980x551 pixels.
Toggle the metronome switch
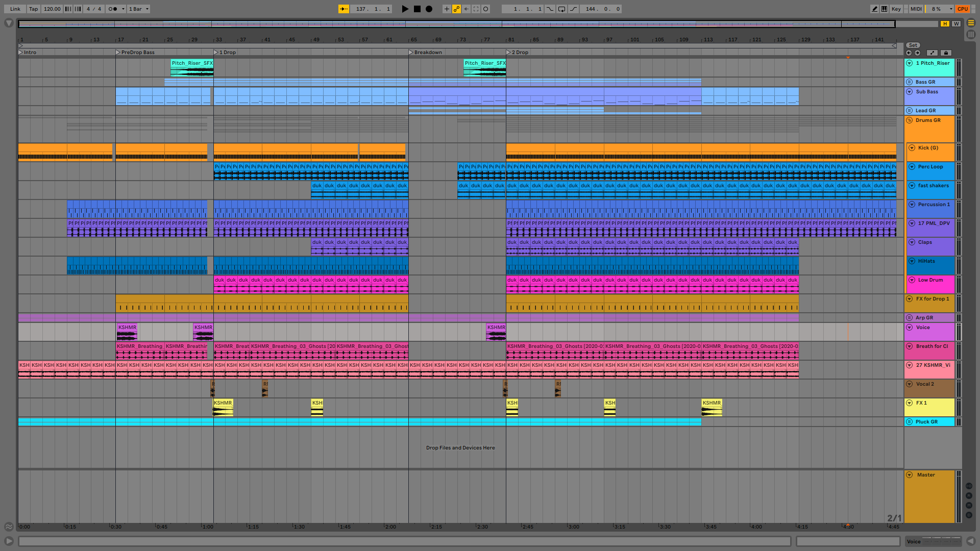click(x=113, y=9)
